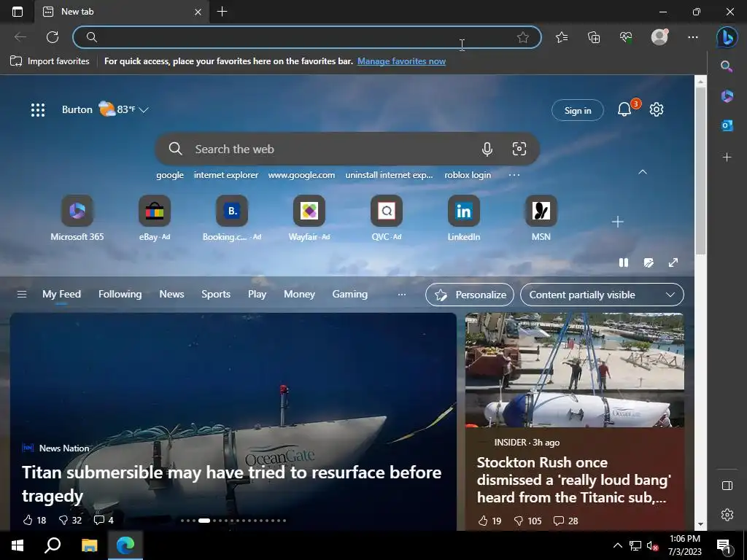Open the app launcher grid icon
This screenshot has height=560, width=747.
38,110
